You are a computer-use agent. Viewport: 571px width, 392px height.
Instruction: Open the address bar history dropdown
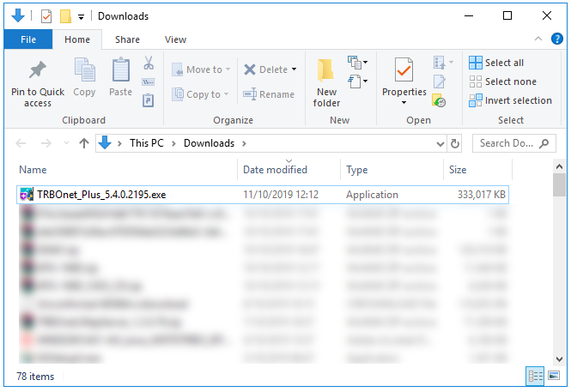click(x=440, y=143)
